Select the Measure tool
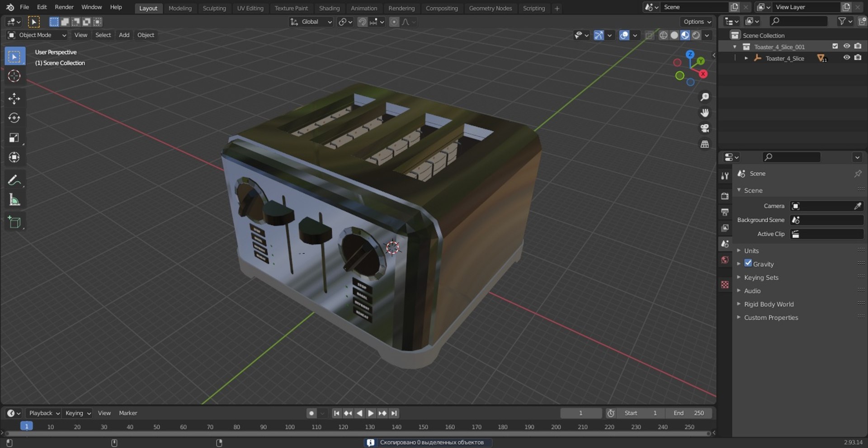 pyautogui.click(x=14, y=199)
